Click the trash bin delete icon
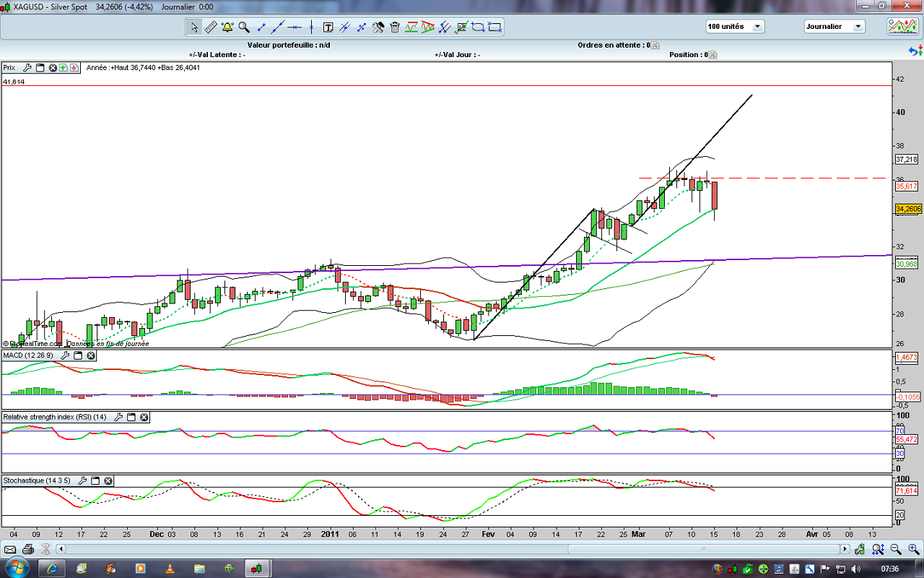The width and height of the screenshot is (924, 578). click(395, 27)
